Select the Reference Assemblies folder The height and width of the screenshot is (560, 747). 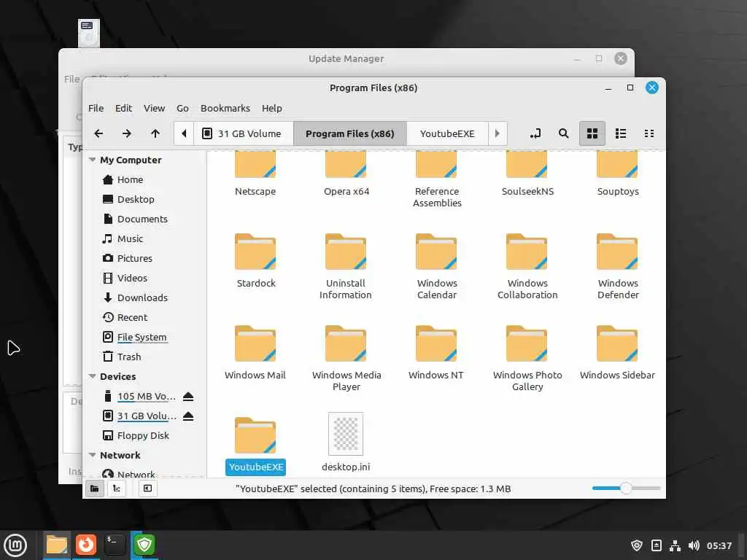[x=437, y=179]
